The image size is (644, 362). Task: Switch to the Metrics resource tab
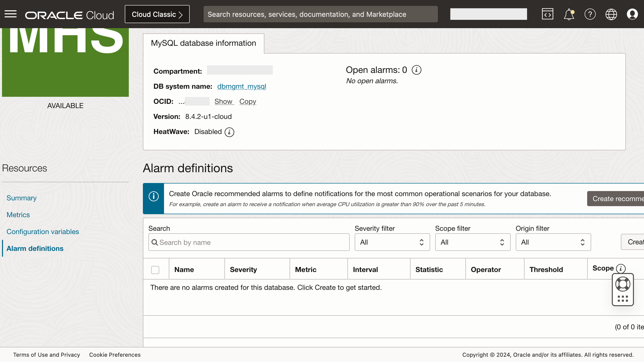tap(18, 215)
